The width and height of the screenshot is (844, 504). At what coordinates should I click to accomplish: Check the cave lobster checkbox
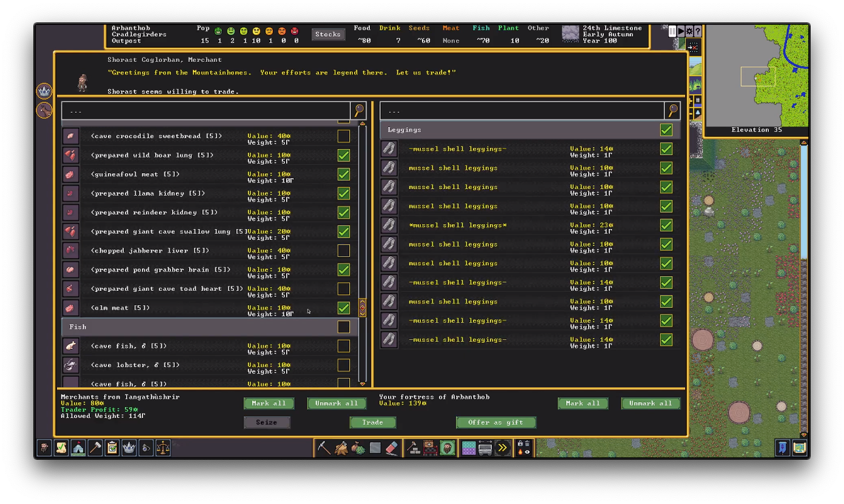(344, 365)
